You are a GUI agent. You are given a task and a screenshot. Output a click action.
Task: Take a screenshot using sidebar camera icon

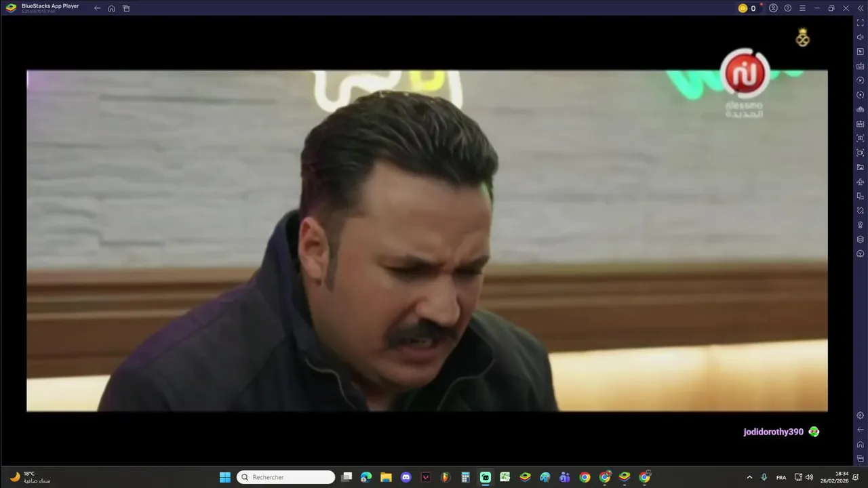[860, 138]
